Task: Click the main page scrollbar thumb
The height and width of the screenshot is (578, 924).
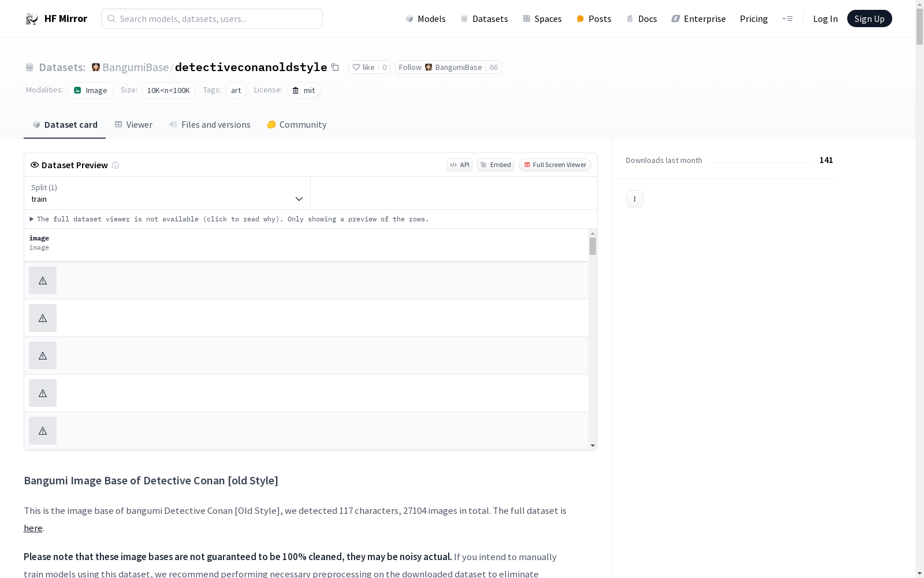Action: point(919,27)
